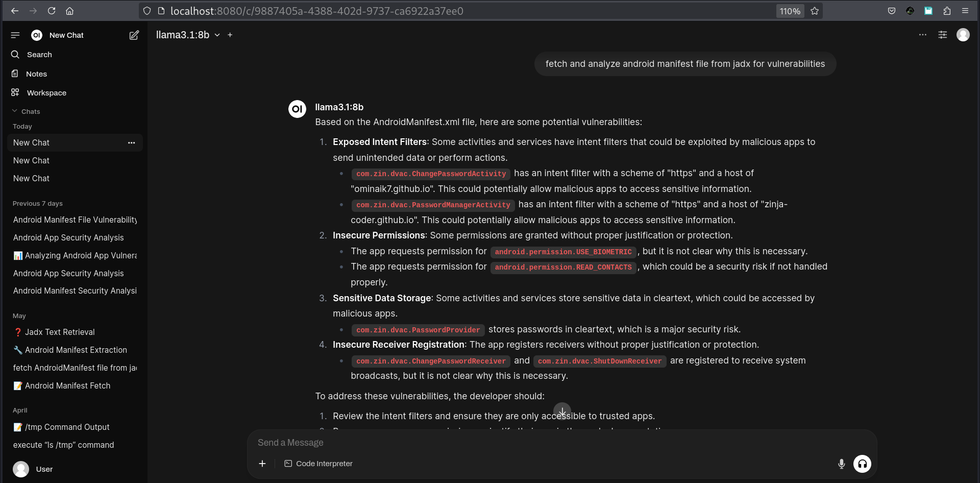The height and width of the screenshot is (483, 980).
Task: Open chat controls sliders icon
Action: (x=942, y=35)
